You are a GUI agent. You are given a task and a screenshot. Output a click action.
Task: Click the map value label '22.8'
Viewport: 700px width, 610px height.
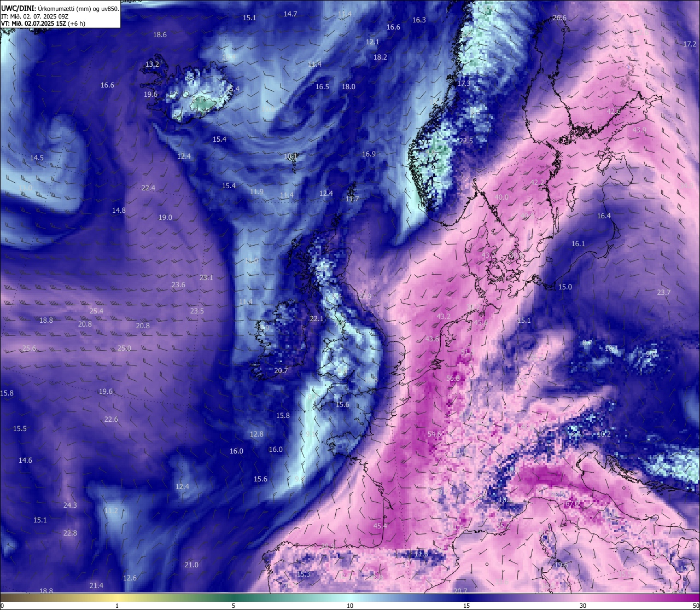click(70, 533)
